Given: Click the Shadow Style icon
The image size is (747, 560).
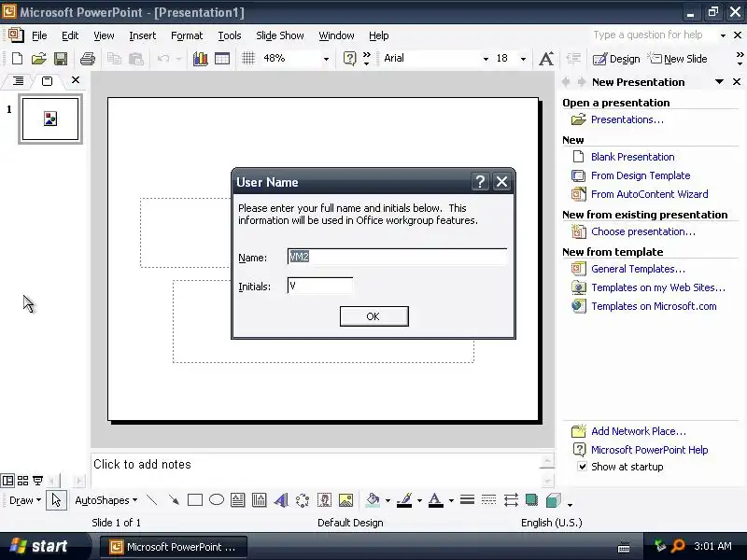Looking at the screenshot, I should (x=531, y=500).
